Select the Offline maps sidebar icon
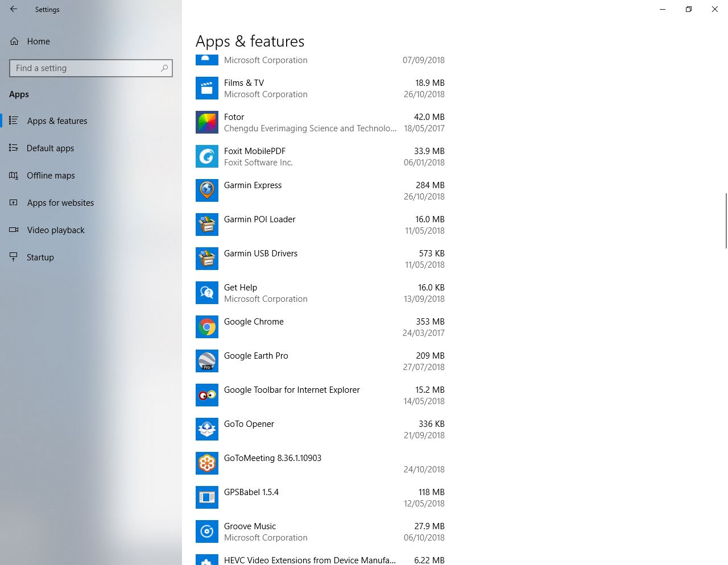 [x=14, y=175]
